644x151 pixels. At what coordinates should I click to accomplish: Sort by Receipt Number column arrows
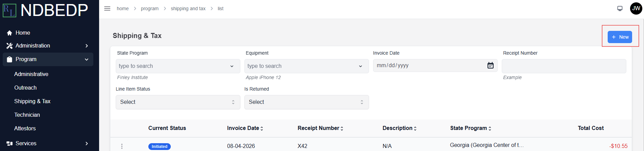(x=342, y=128)
